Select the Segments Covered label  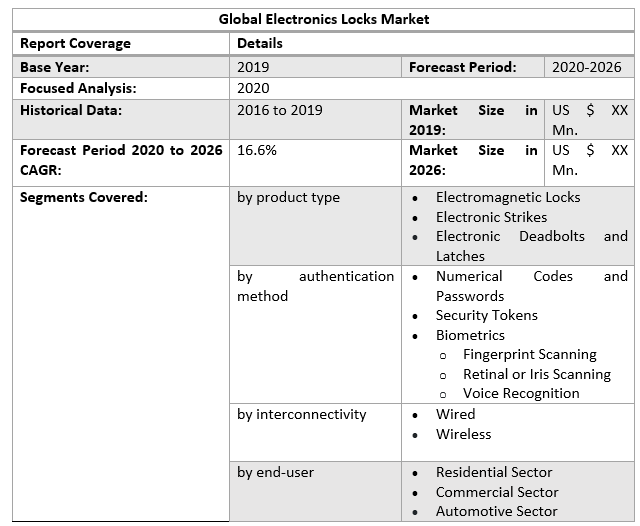pyautogui.click(x=84, y=197)
